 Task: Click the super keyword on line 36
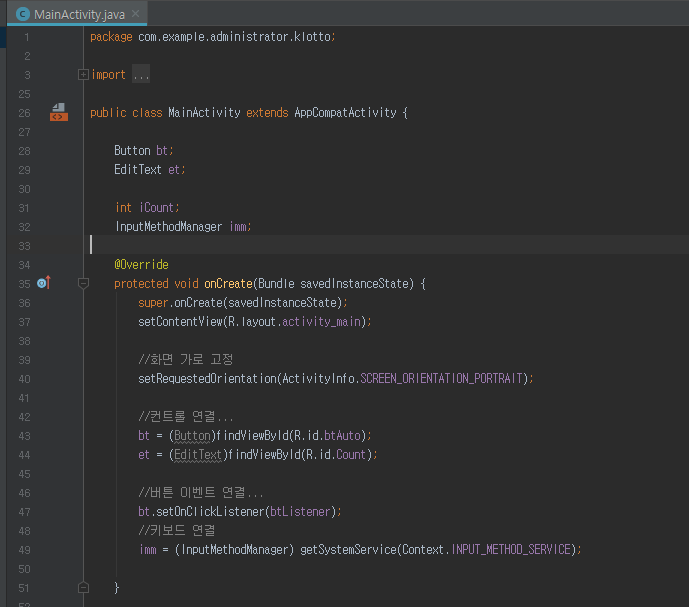(153, 303)
